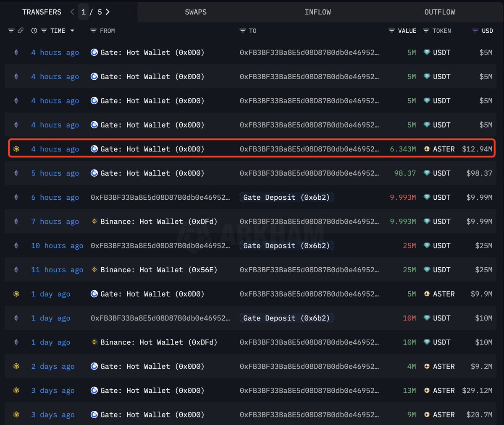
Task: Click BNB chain icon in $20.7M row
Action: click(x=16, y=415)
